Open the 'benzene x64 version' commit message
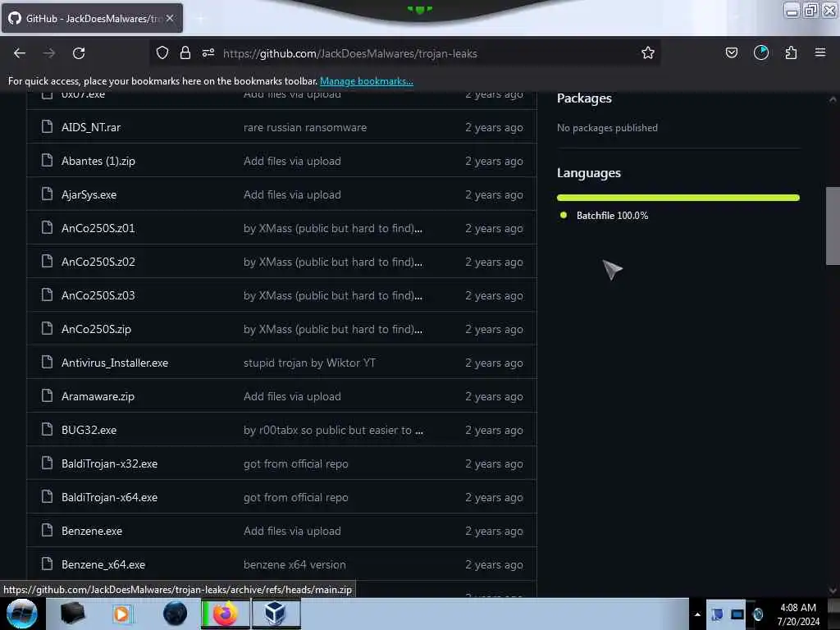Viewport: 840px width, 630px height. point(294,564)
